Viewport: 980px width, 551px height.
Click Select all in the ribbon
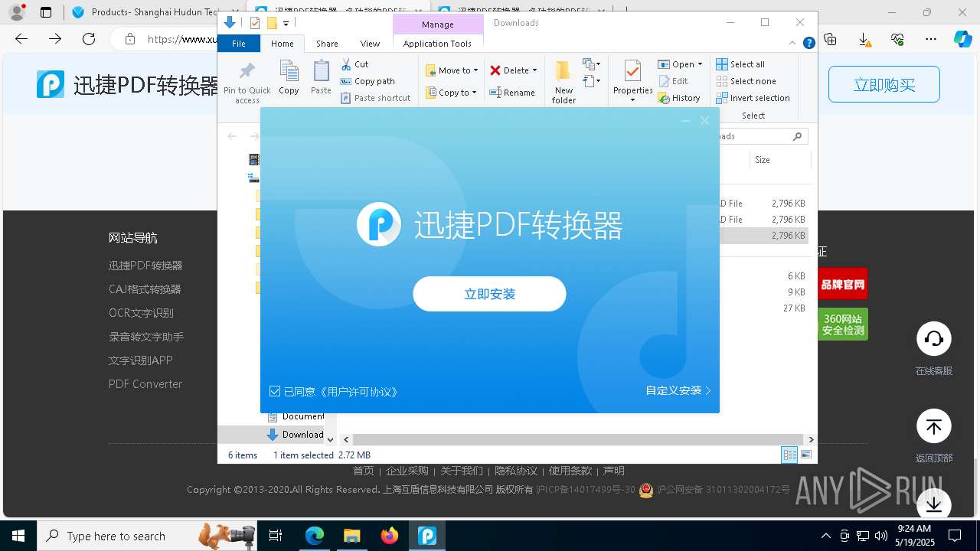(740, 64)
